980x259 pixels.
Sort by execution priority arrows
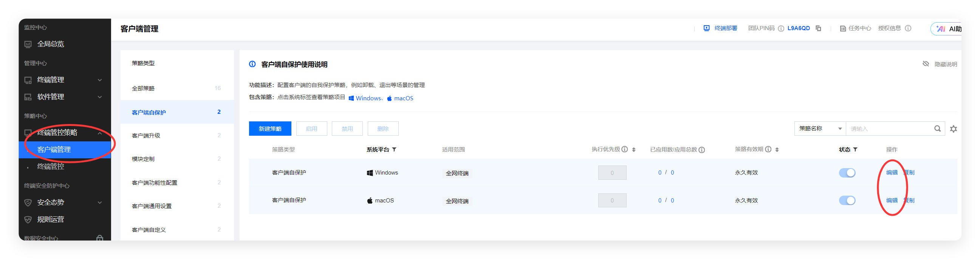(634, 150)
